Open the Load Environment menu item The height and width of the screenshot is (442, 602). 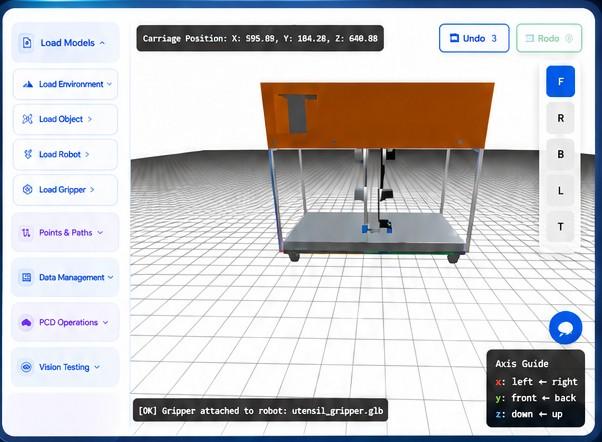[66, 84]
